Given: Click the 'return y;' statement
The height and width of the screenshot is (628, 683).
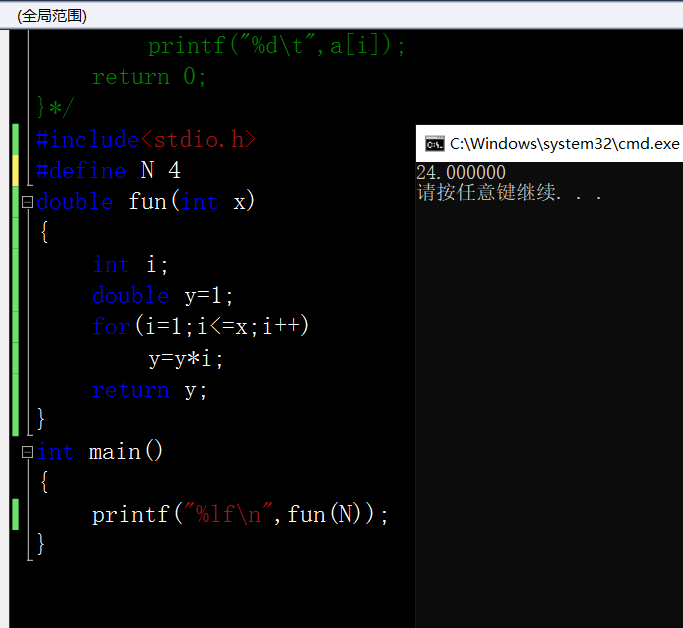Looking at the screenshot, I should (149, 390).
